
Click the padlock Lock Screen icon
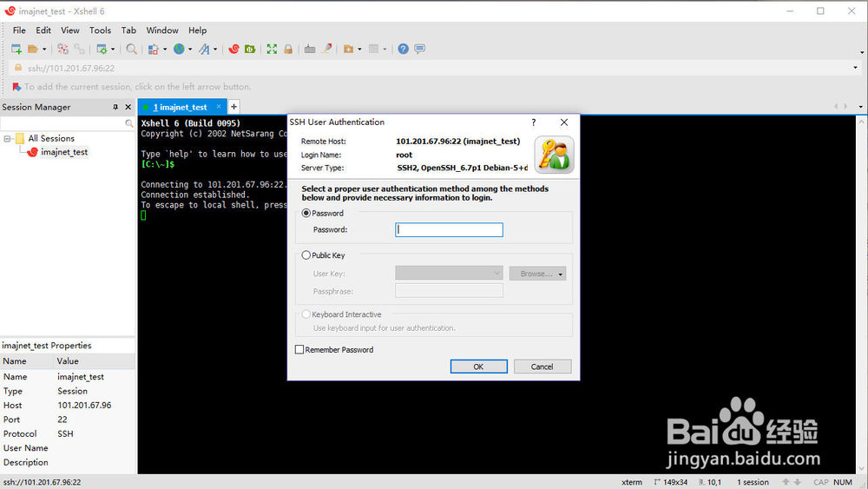[x=288, y=50]
